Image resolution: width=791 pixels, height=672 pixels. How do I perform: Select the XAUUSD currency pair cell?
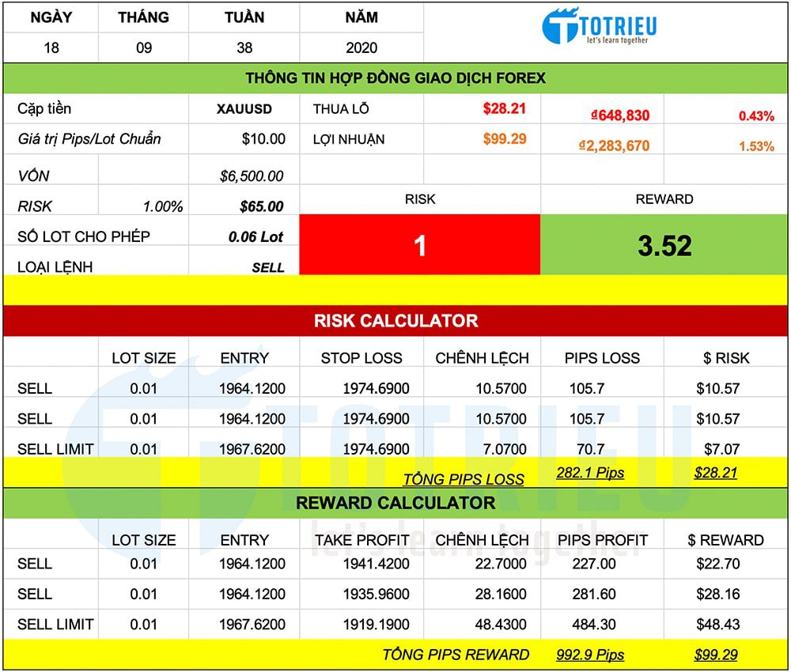(244, 109)
